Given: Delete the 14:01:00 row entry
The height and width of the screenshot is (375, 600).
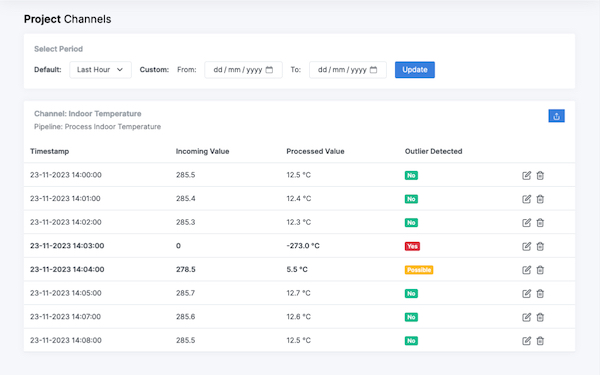Looking at the screenshot, I should tap(540, 199).
